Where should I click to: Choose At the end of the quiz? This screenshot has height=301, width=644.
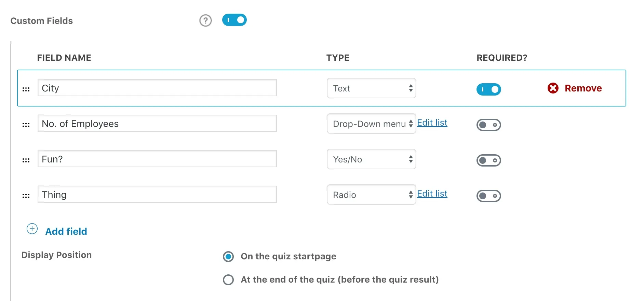point(228,279)
